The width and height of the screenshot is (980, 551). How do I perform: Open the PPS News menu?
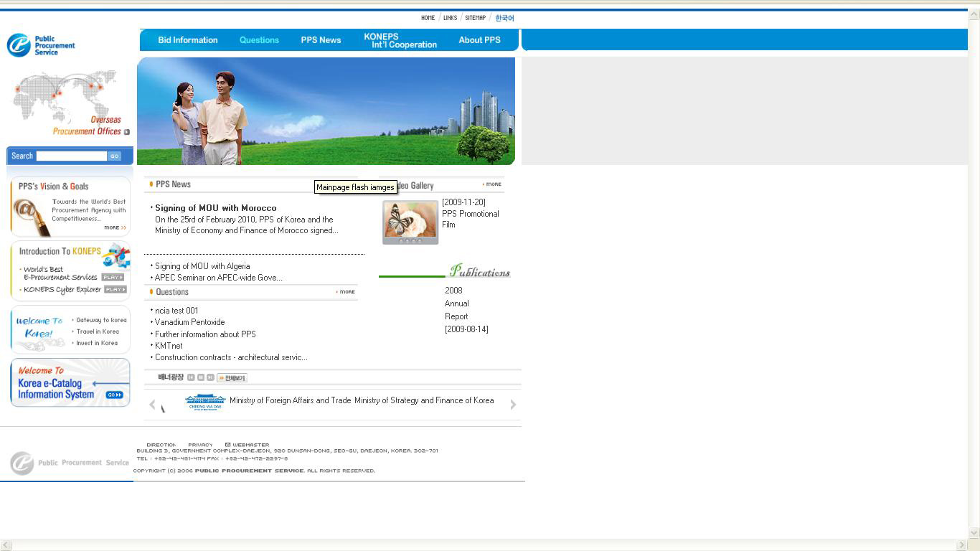(x=321, y=40)
